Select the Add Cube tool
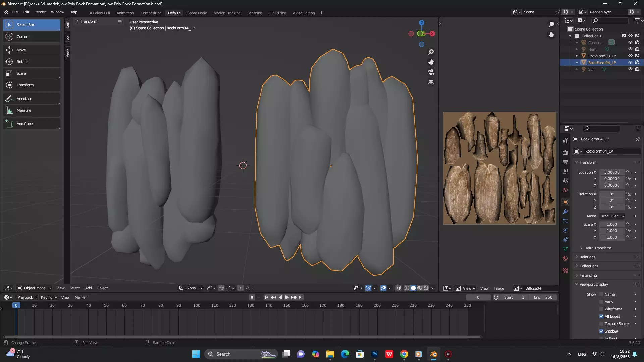The width and height of the screenshot is (644, 362). tap(32, 124)
